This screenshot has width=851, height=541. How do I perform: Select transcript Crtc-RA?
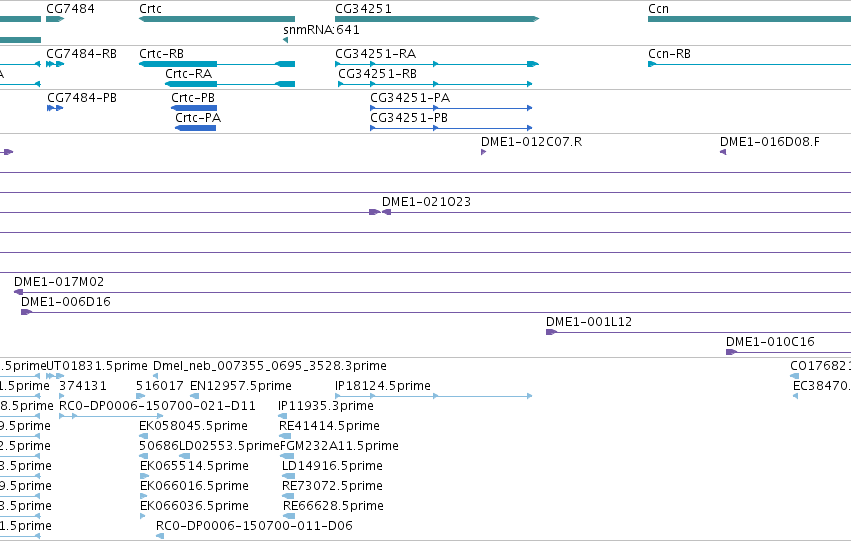click(230, 84)
